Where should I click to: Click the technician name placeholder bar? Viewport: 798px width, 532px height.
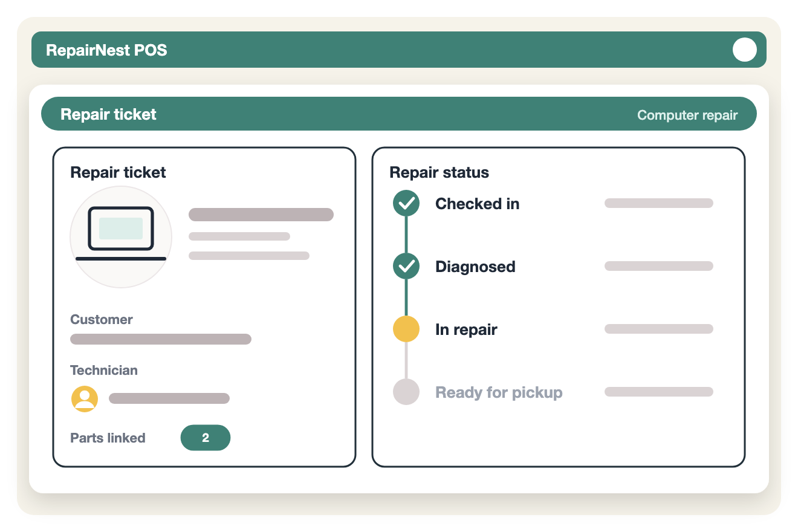point(169,398)
